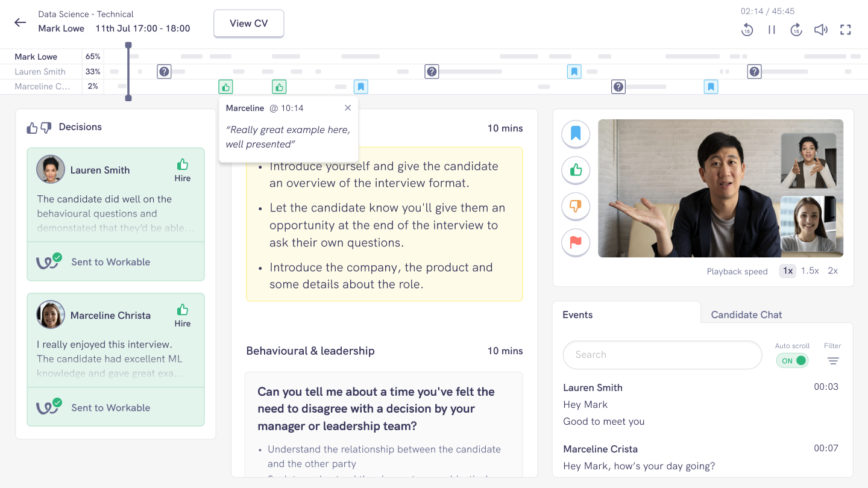
Task: Set playback speed to 1.5x
Action: 808,271
